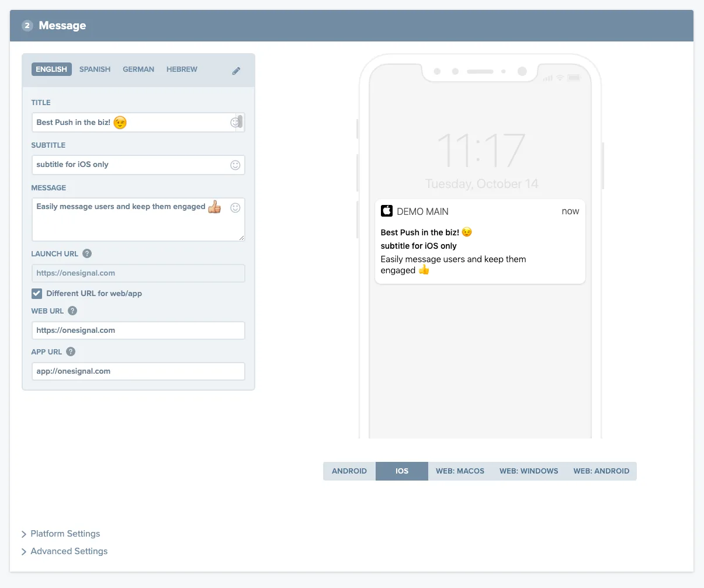Screen dimensions: 704x588
Task: Open the language edit pencil icon
Action: 236,69
